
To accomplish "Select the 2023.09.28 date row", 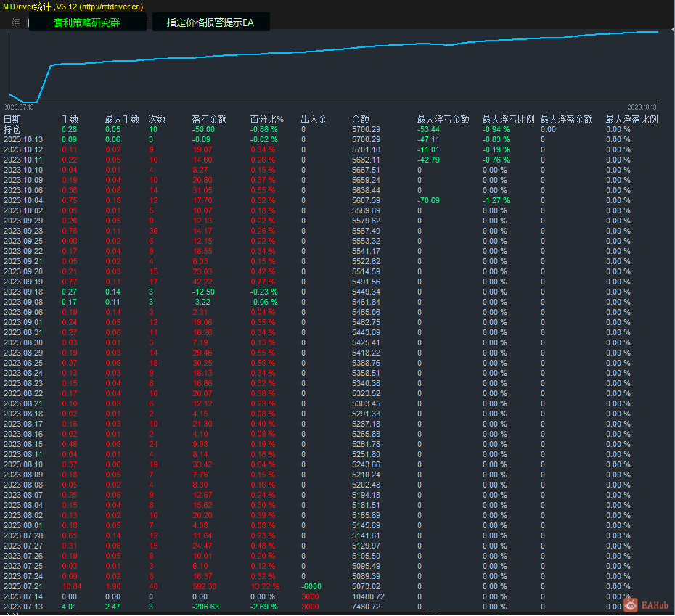I will pyautogui.click(x=23, y=231).
